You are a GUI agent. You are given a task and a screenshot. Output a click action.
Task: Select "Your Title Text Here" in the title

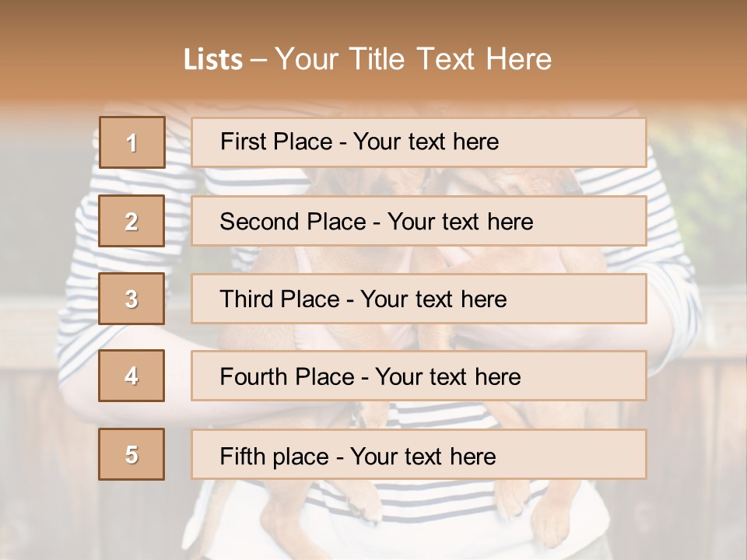pos(413,59)
